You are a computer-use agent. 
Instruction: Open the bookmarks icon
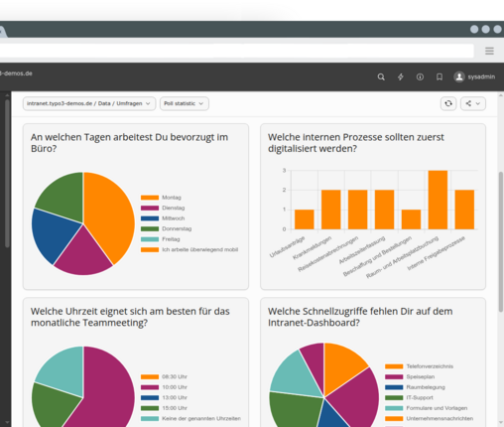pos(440,77)
